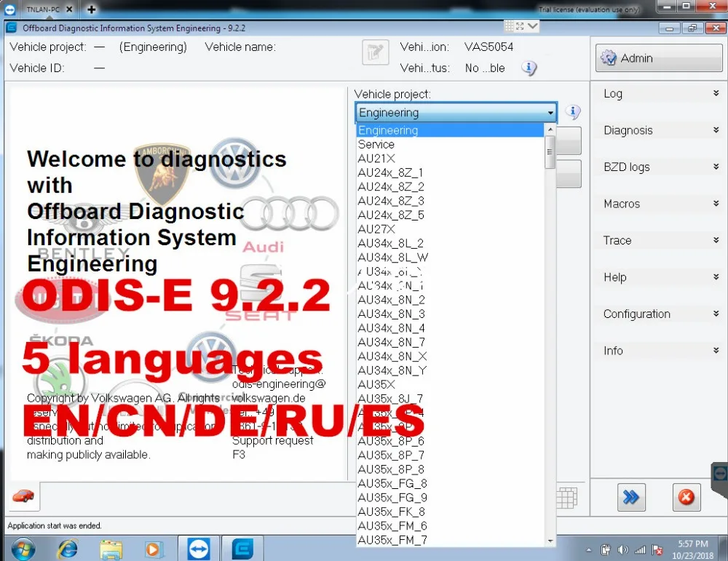Viewport: 728px width, 561px height.
Task: Select AU35x_FM_7 in list
Action: 450,540
